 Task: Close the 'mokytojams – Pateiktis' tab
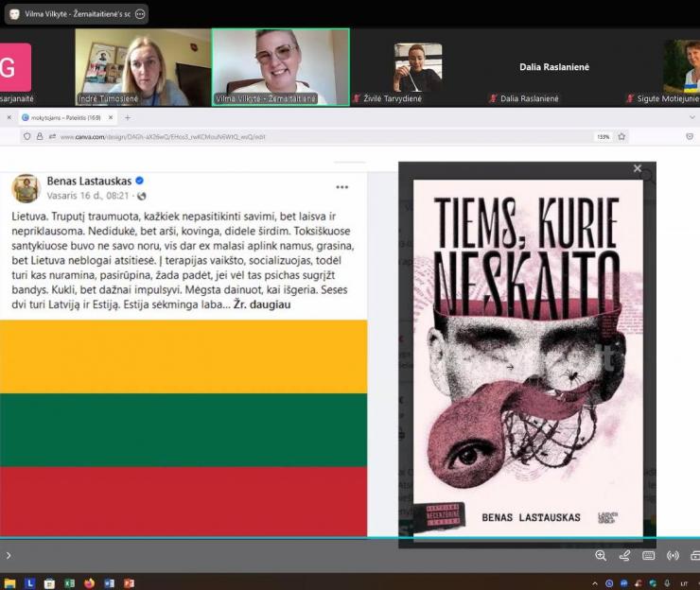pyautogui.click(x=111, y=117)
